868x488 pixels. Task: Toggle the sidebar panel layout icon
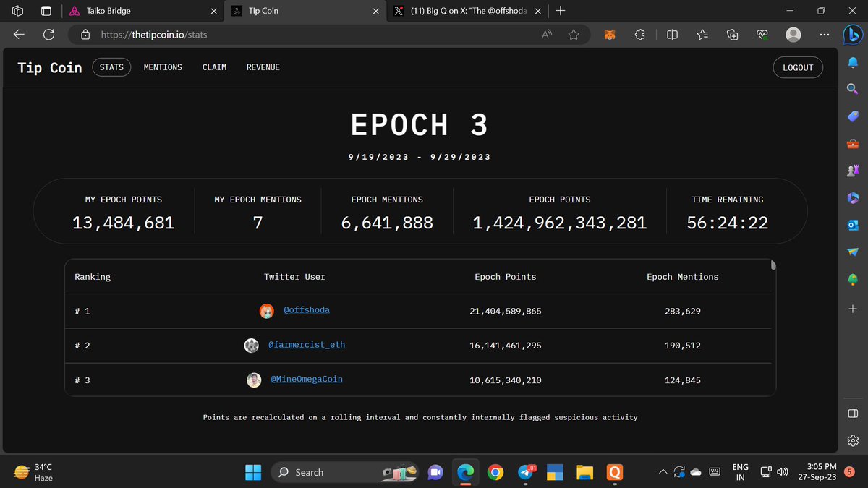point(852,413)
